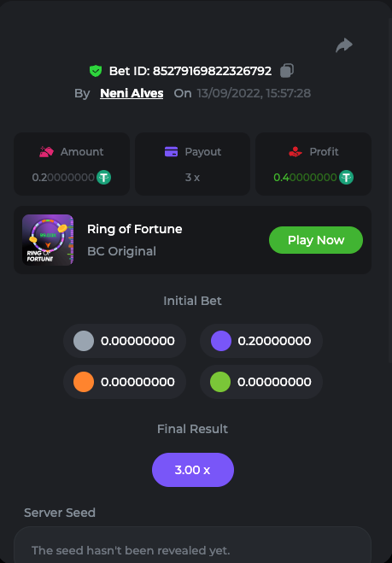Click the 0.20000000 purple bet value

coord(274,341)
